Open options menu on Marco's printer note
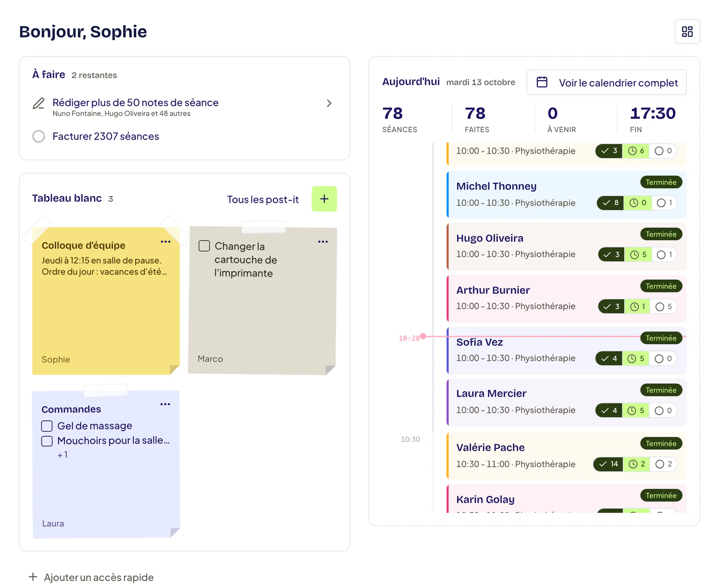 tap(323, 242)
